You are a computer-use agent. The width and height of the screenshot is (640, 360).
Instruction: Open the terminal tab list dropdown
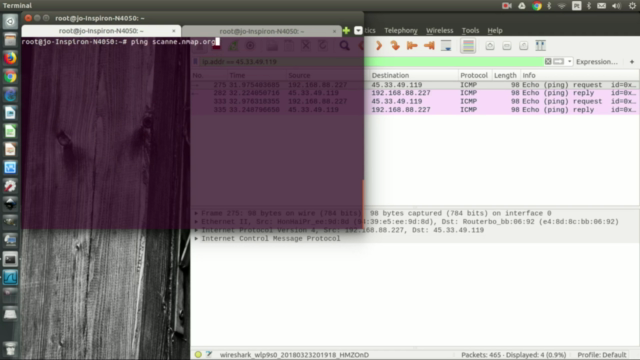tap(358, 31)
